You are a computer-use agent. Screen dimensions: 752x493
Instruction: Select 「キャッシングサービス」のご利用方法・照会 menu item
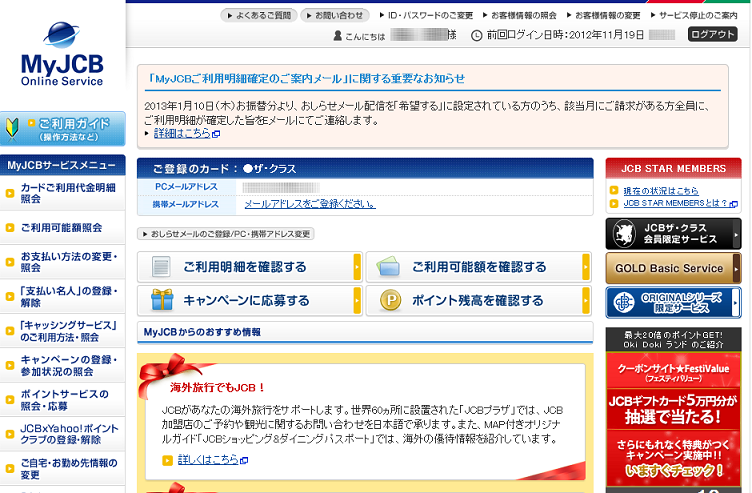[63, 331]
